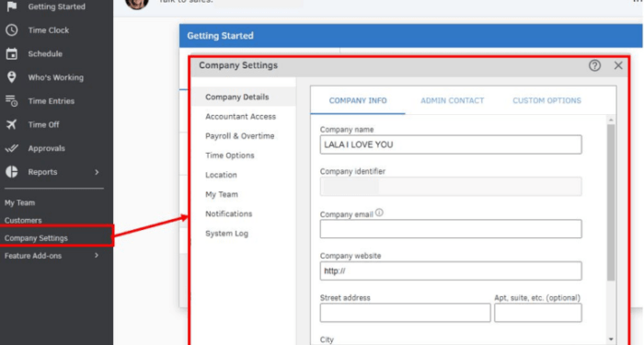Open Time Off page
This screenshot has width=644, height=345.
click(43, 124)
